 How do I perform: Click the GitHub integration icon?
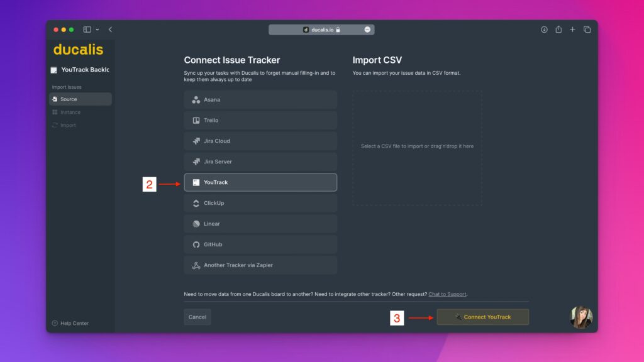coord(196,244)
